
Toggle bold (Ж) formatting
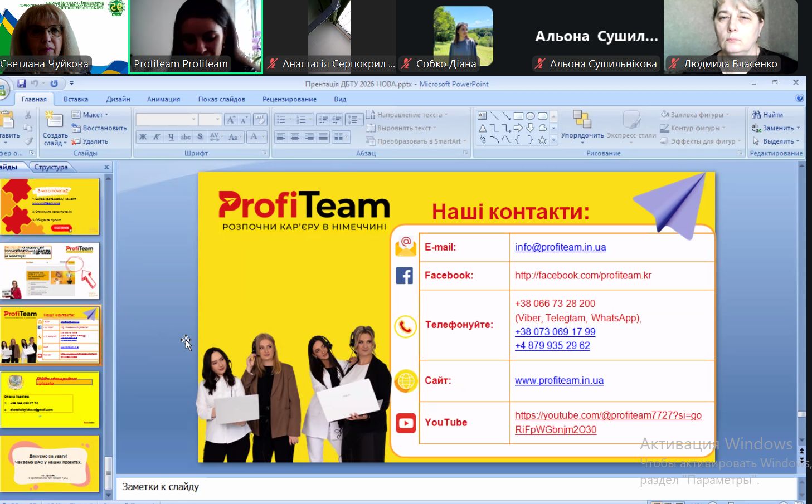143,136
